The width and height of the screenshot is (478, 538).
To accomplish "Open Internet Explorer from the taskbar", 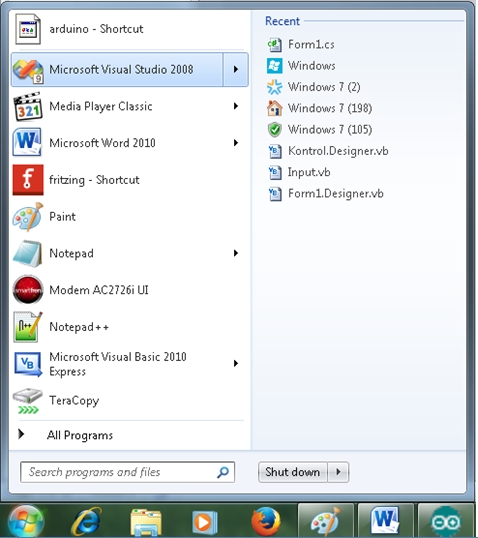I will coord(86,521).
